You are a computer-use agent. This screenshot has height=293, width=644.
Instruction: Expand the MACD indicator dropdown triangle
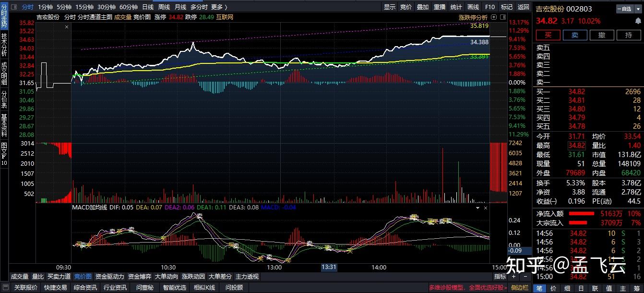(477, 208)
